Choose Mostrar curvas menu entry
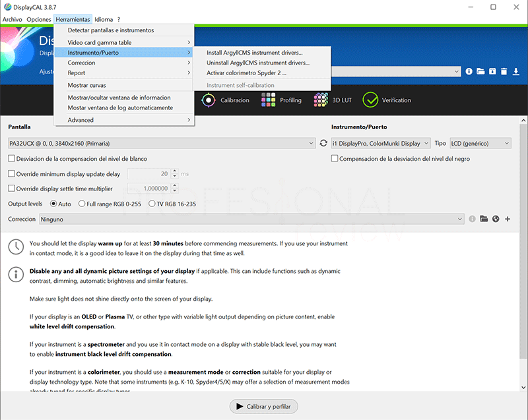This screenshot has height=420, width=528. tap(124, 85)
